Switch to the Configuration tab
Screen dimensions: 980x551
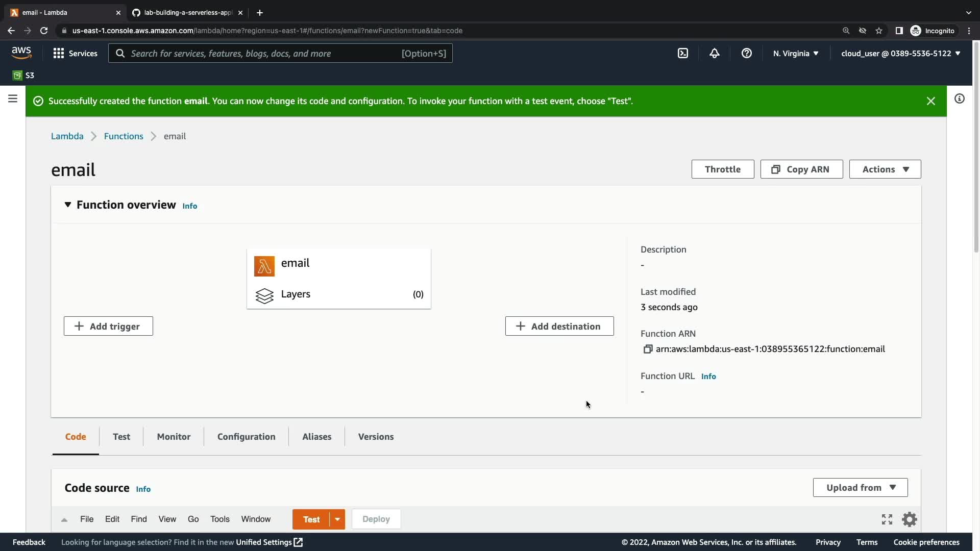246,437
